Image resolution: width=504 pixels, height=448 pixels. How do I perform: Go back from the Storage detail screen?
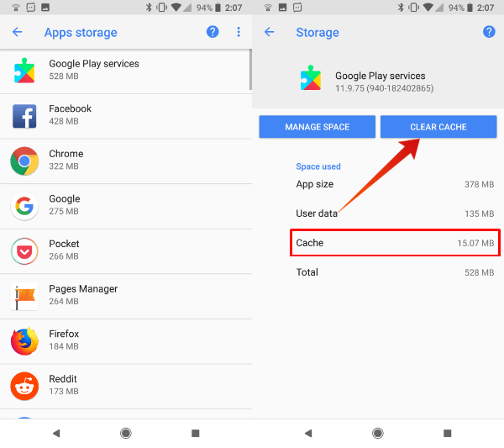coord(270,32)
